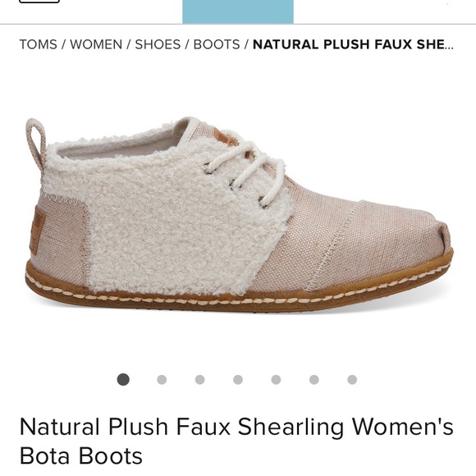This screenshot has height=476, width=476.
Task: Tap the faux shearling boot product photo
Action: pyautogui.click(x=239, y=215)
